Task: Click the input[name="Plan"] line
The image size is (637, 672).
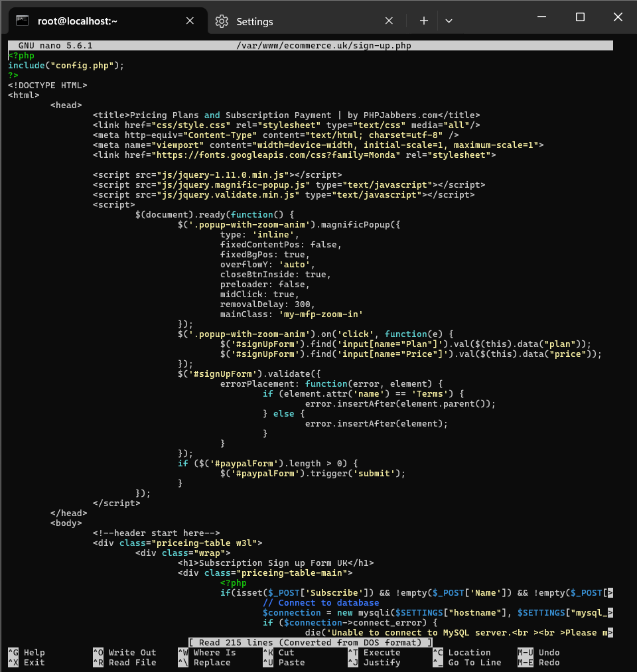Action: pyautogui.click(x=405, y=344)
